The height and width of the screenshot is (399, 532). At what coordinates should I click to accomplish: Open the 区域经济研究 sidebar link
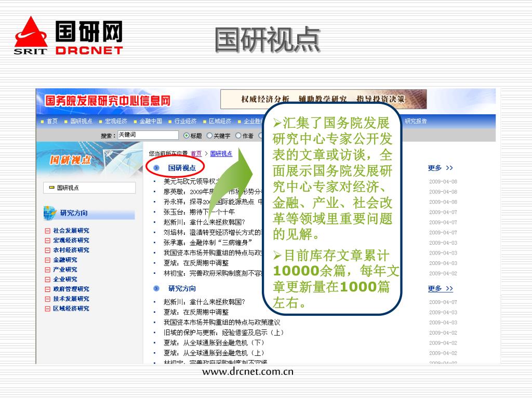click(71, 309)
